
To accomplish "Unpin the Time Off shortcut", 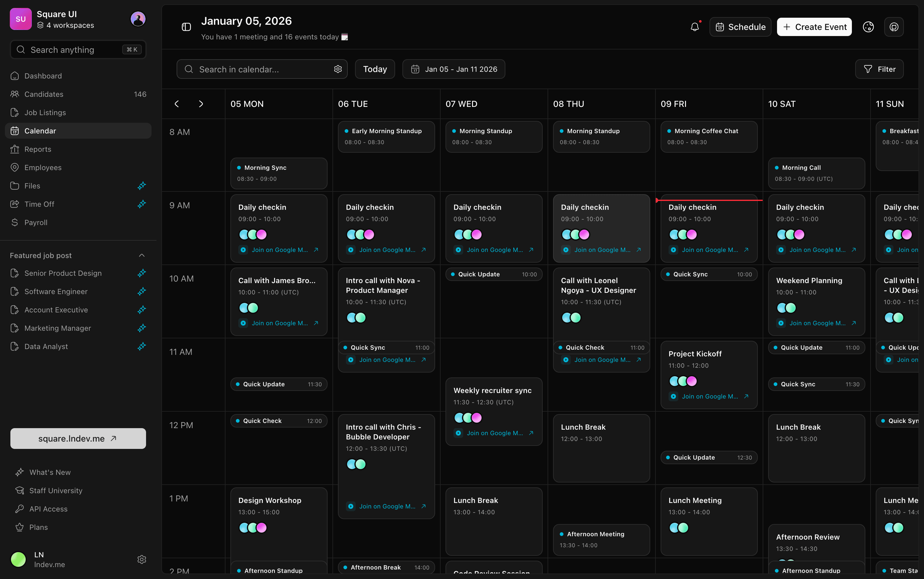I will [x=141, y=204].
